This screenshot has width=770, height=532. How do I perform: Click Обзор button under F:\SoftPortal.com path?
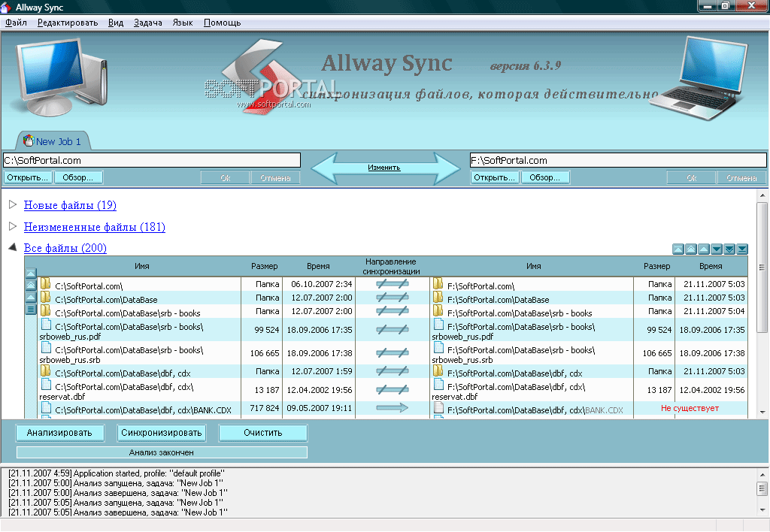(544, 177)
